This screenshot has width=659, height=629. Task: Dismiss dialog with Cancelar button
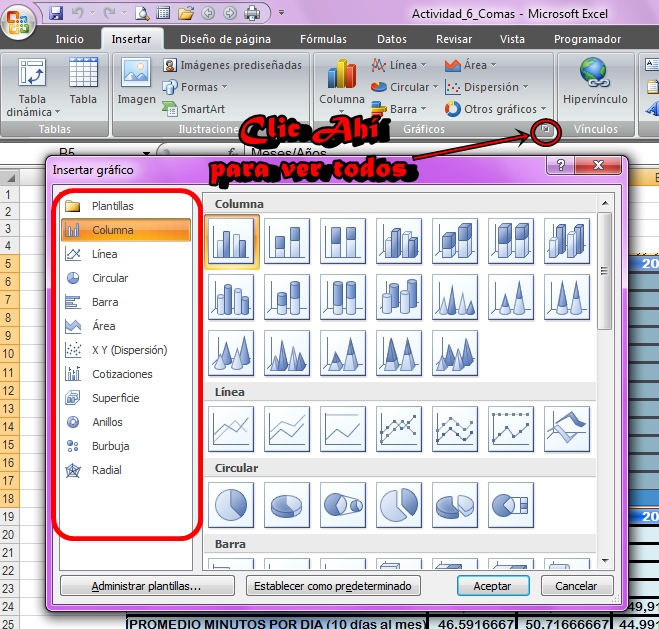tap(576, 586)
